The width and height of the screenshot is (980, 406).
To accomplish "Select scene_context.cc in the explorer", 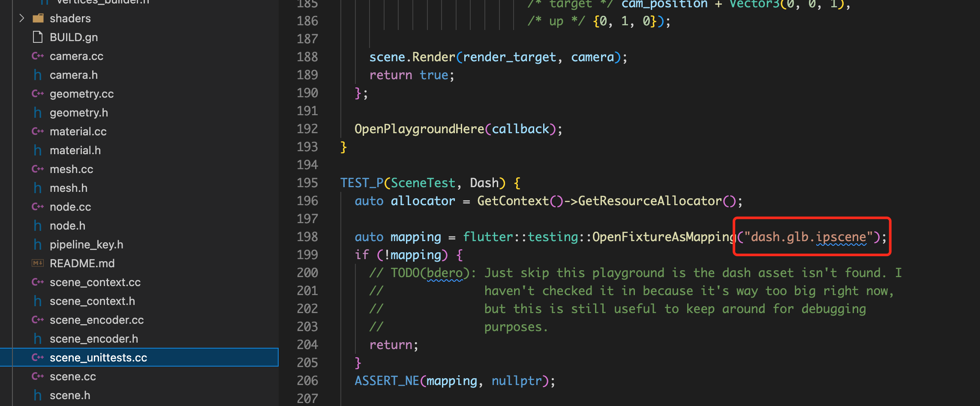I will point(95,282).
